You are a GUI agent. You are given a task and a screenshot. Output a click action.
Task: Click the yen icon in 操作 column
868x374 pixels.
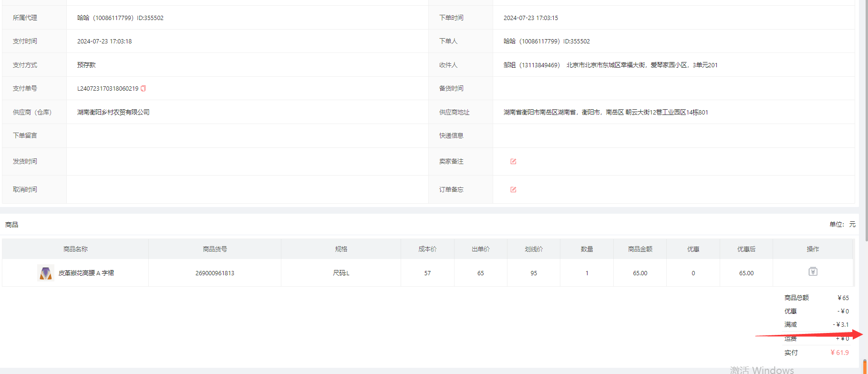click(x=813, y=272)
